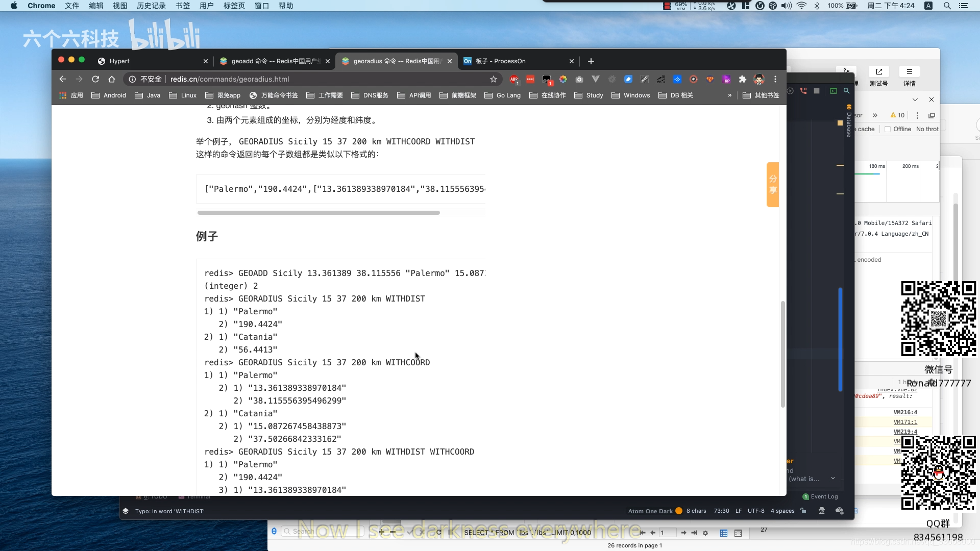Click the code block horizontal scrollbar
The image size is (980, 551).
[x=318, y=213]
